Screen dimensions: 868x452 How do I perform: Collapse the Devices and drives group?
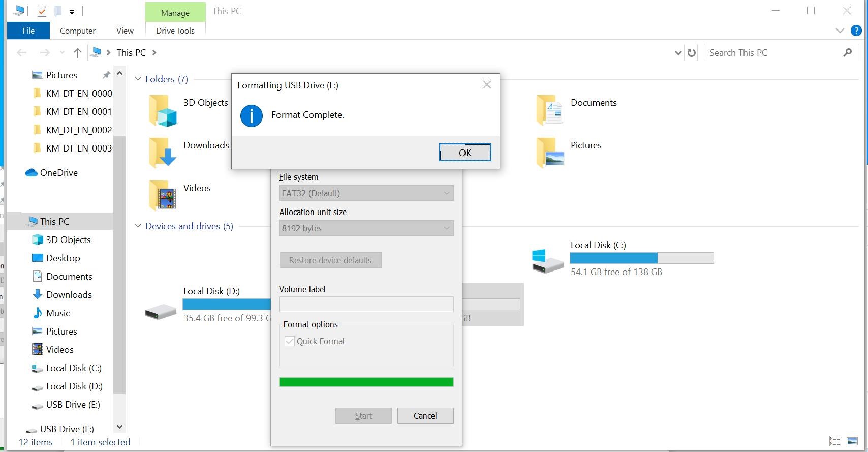(x=138, y=226)
